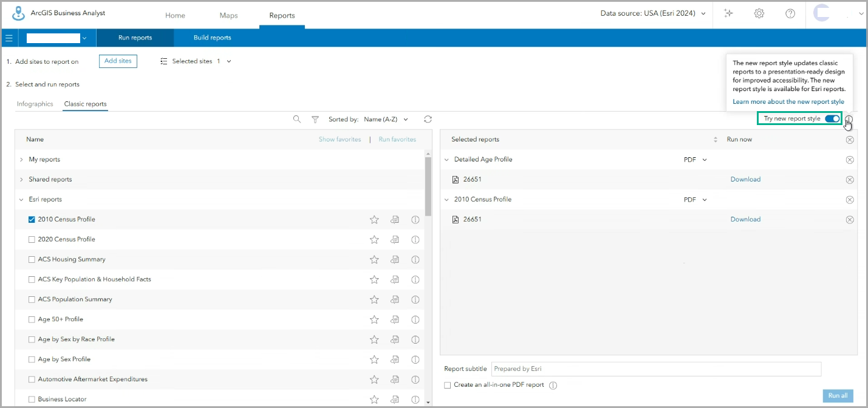The width and height of the screenshot is (868, 408).
Task: Click Learn more about the new report style
Action: click(788, 101)
